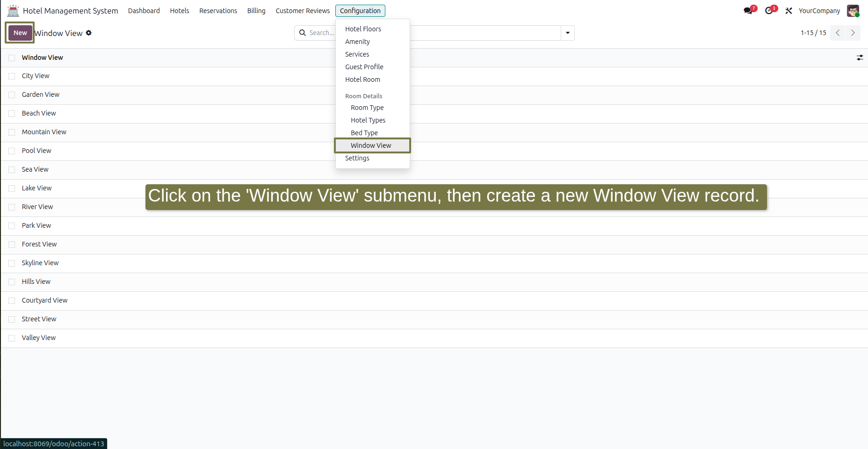Choose Bed Type submenu item

coord(372,133)
